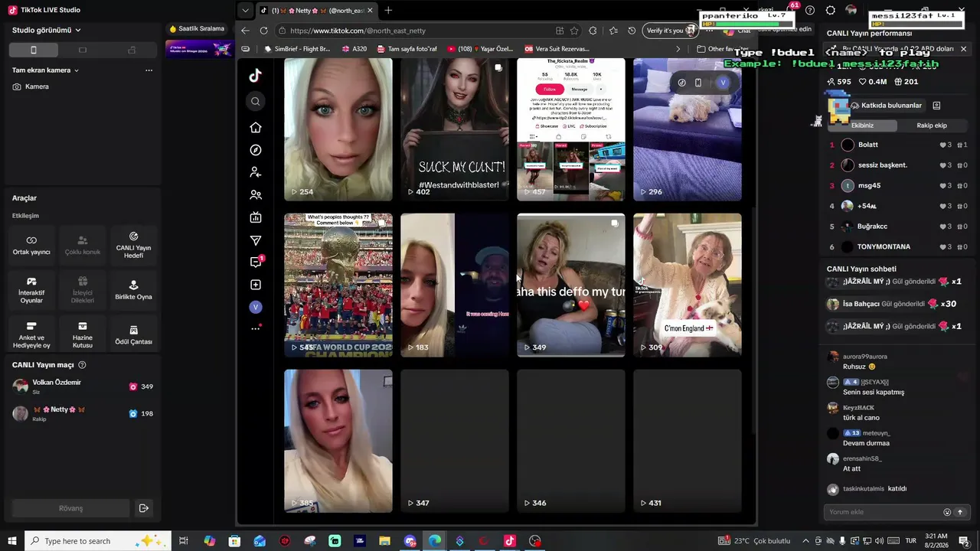Open the Saatlik Sıralama ranking badge

(197, 29)
